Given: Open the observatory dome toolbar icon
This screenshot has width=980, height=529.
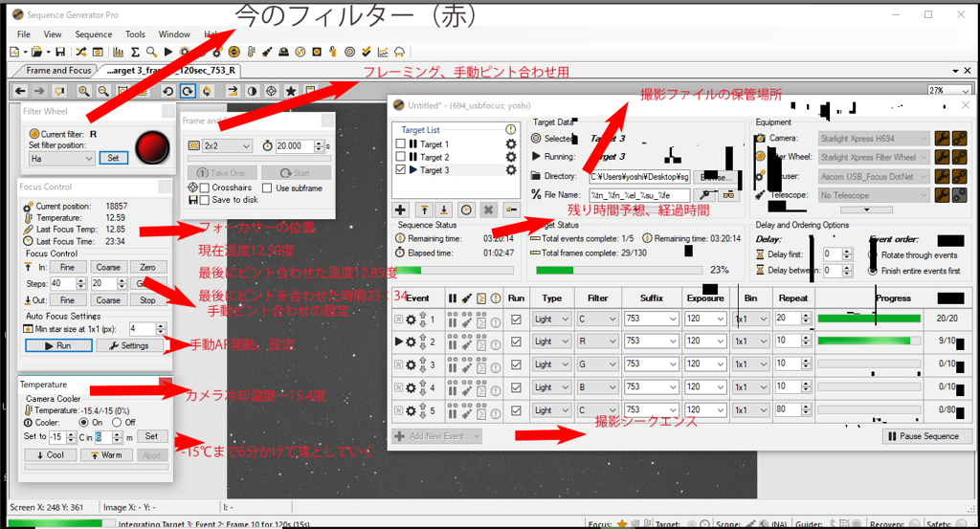Looking at the screenshot, I should click(x=283, y=52).
